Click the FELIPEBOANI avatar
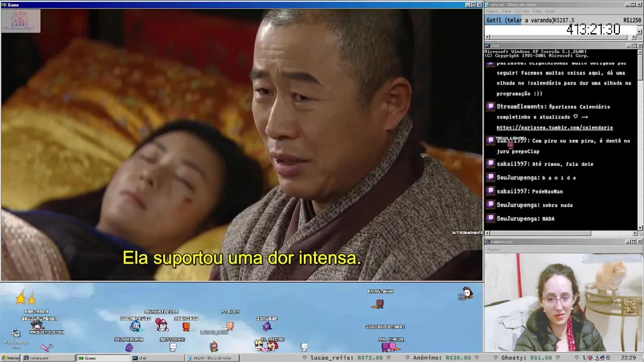Viewport: 644px width, 362px height. 129,347
